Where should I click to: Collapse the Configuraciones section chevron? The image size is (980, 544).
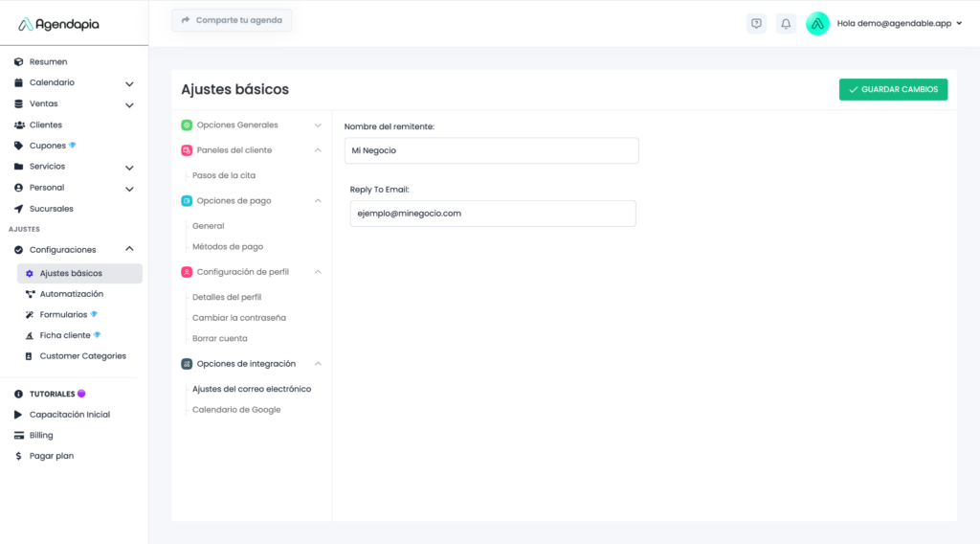pyautogui.click(x=129, y=250)
